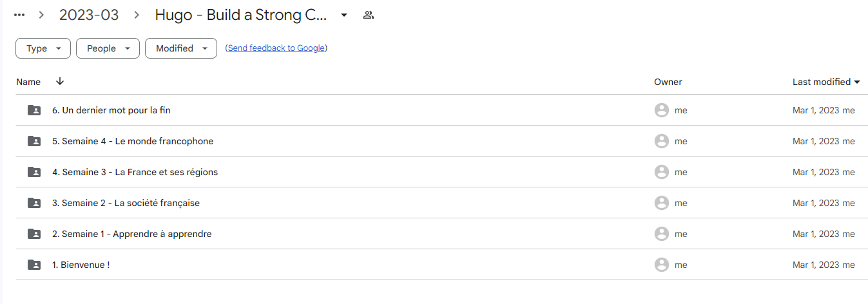
Task: Open the Modified filter dropdown
Action: [x=181, y=48]
